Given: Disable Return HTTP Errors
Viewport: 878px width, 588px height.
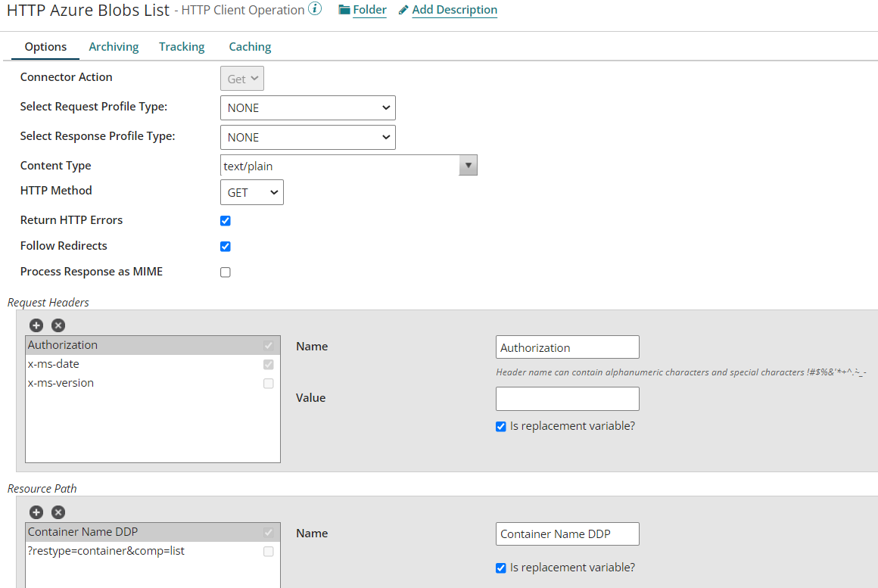Looking at the screenshot, I should 225,220.
